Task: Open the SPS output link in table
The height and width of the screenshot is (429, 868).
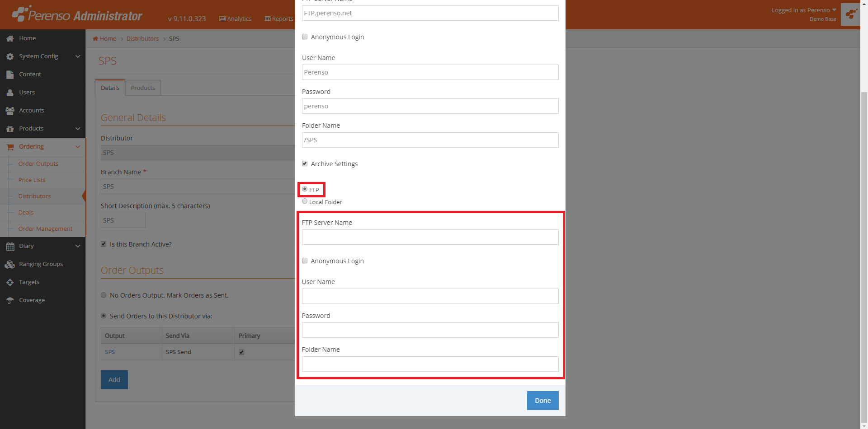Action: coord(110,352)
